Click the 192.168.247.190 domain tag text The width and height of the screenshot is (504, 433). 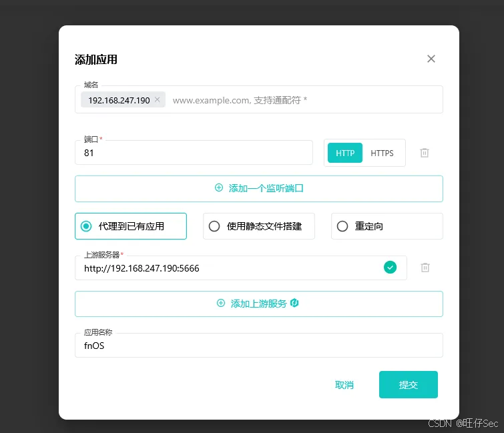(x=119, y=100)
